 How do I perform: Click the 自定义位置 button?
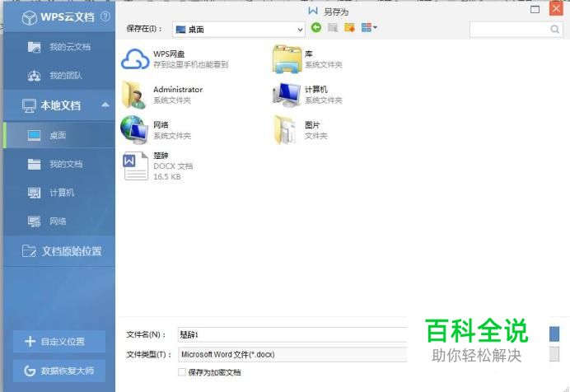click(59, 342)
